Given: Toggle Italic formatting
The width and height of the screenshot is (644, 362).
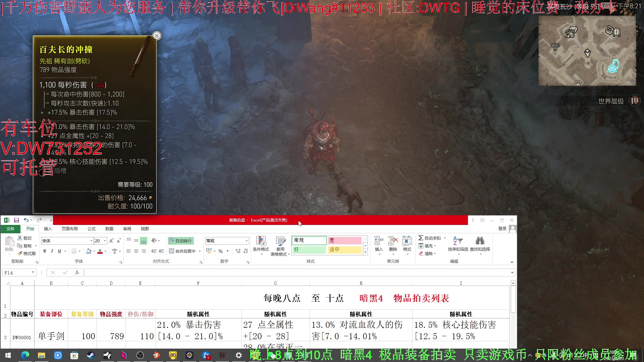Looking at the screenshot, I should [x=52, y=251].
